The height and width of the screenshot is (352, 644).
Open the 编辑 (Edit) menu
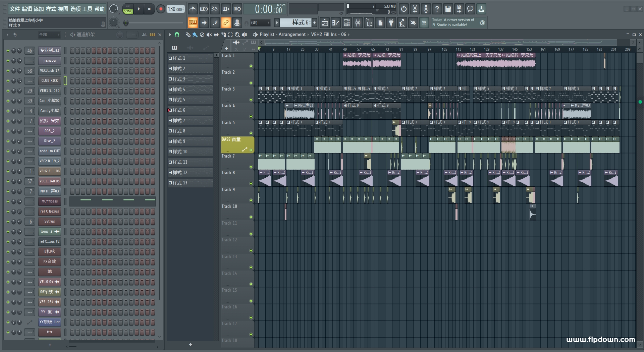[x=27, y=9]
